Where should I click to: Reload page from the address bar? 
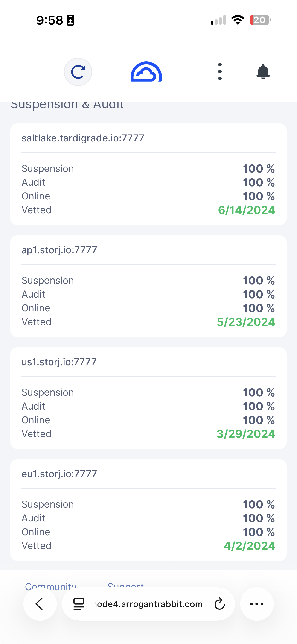219,604
